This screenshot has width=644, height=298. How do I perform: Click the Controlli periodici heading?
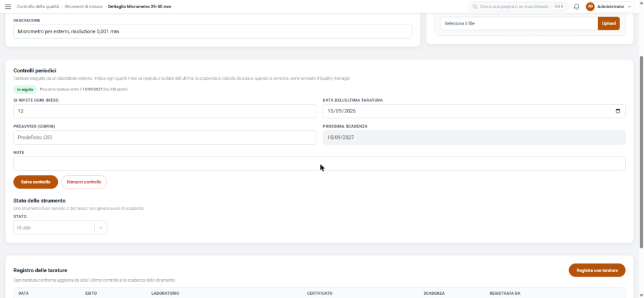35,70
